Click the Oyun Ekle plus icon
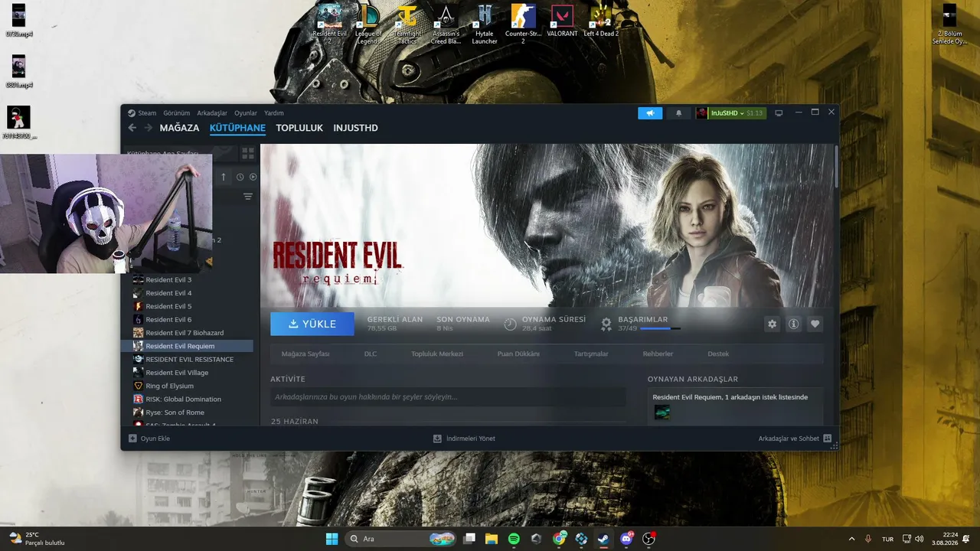This screenshot has width=980, height=551. [x=132, y=439]
